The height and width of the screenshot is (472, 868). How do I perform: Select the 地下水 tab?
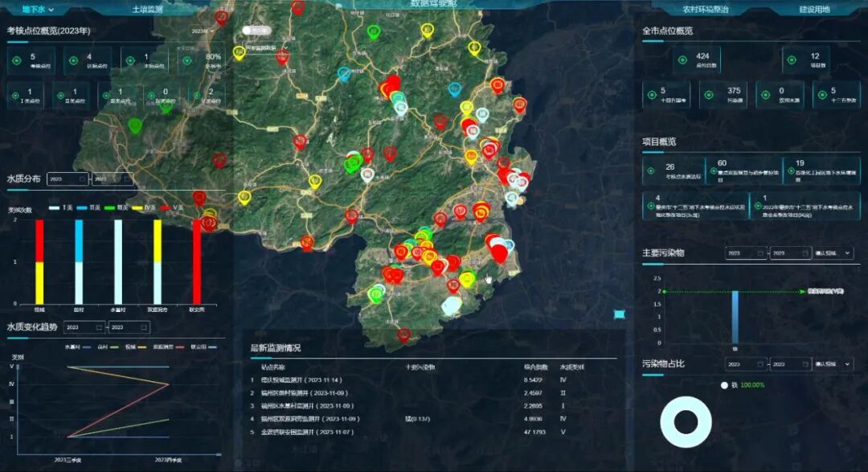tap(34, 10)
